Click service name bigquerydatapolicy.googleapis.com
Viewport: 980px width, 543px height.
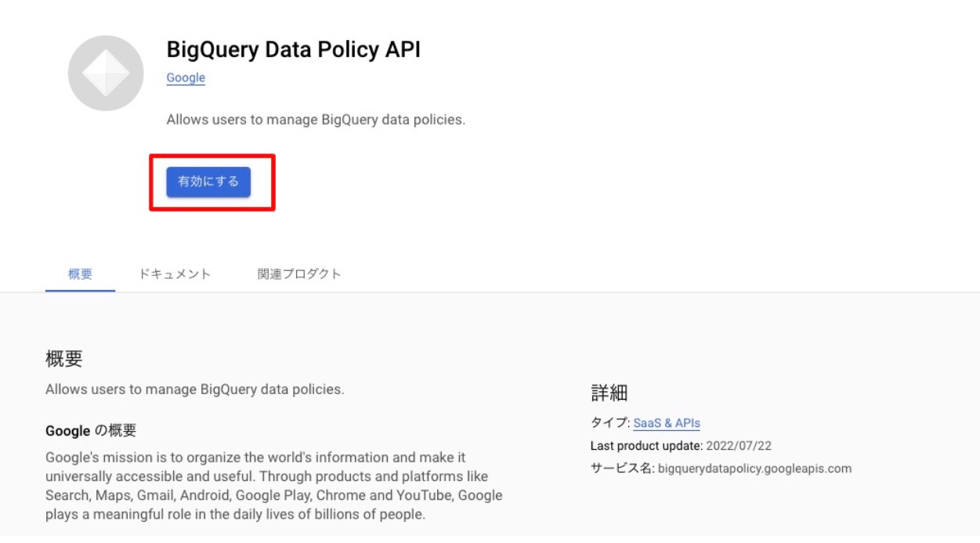click(x=754, y=469)
